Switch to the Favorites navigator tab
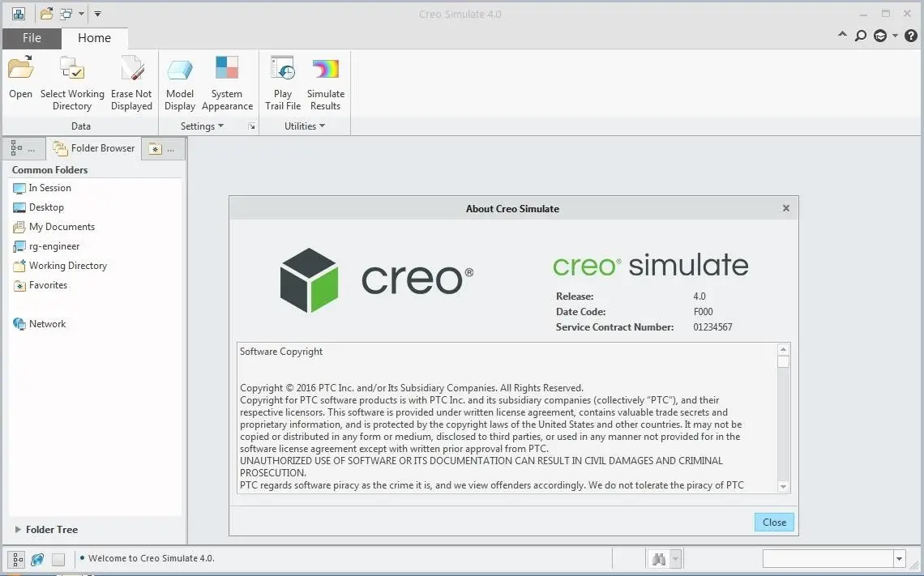This screenshot has height=576, width=924. (163, 149)
